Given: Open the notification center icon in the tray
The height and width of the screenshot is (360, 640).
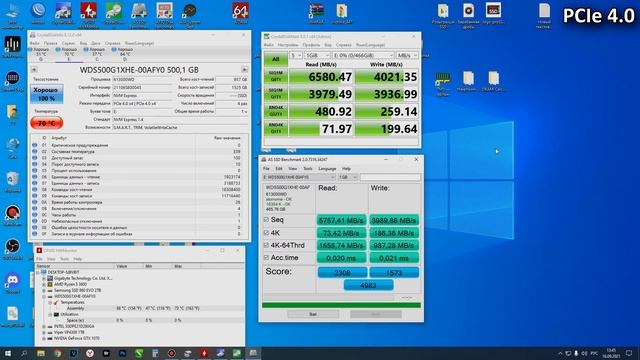Looking at the screenshot, I should pos(629,353).
